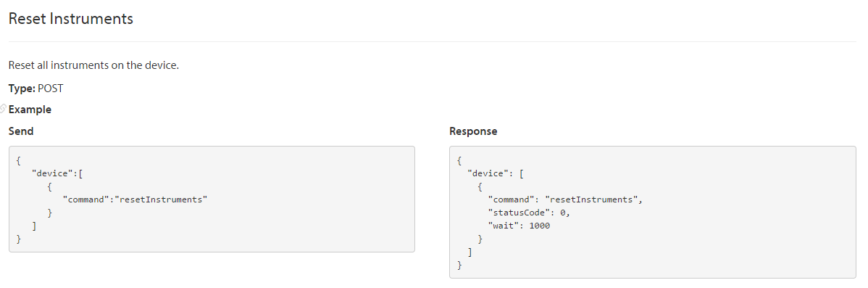The width and height of the screenshot is (868, 288).
Task: Click the 'Reset all instruments on the device' description
Action: (x=93, y=65)
